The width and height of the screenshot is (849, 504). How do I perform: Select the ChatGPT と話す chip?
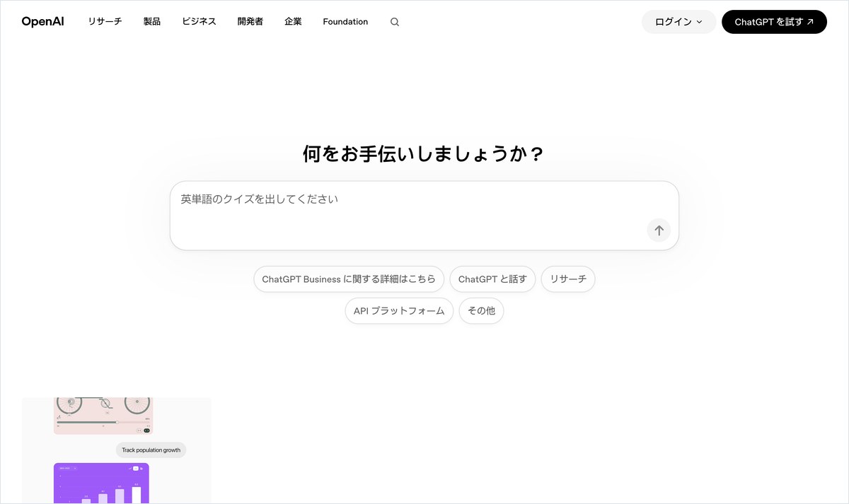492,279
